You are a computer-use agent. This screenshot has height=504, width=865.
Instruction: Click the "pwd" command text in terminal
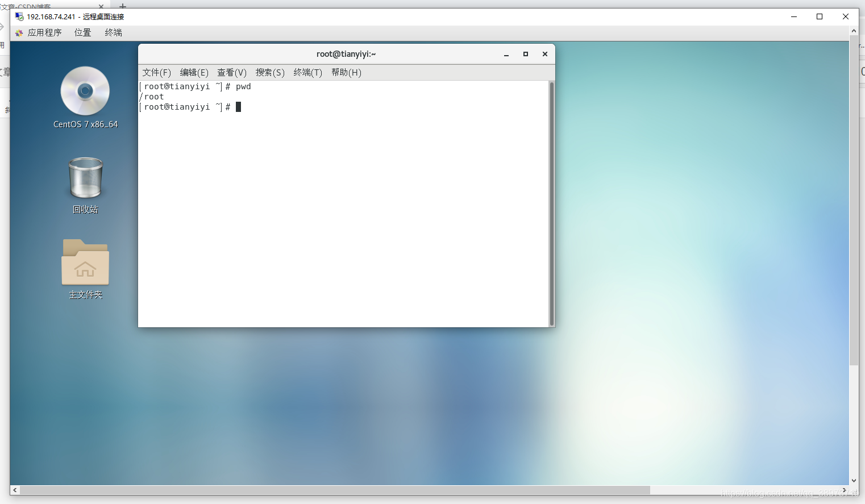click(243, 86)
